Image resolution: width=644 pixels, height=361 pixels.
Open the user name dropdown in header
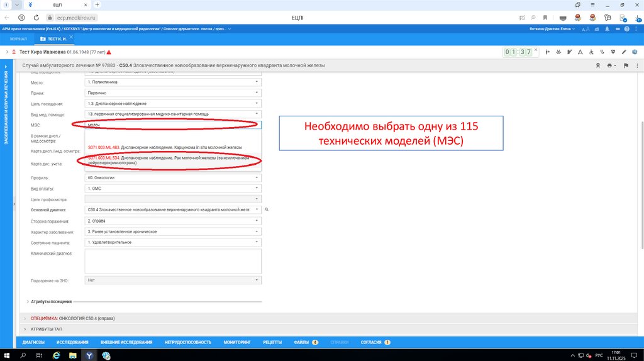[x=552, y=29]
